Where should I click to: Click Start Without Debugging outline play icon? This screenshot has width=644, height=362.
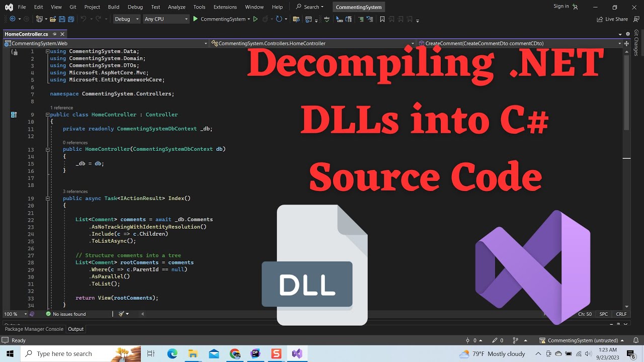tap(255, 19)
